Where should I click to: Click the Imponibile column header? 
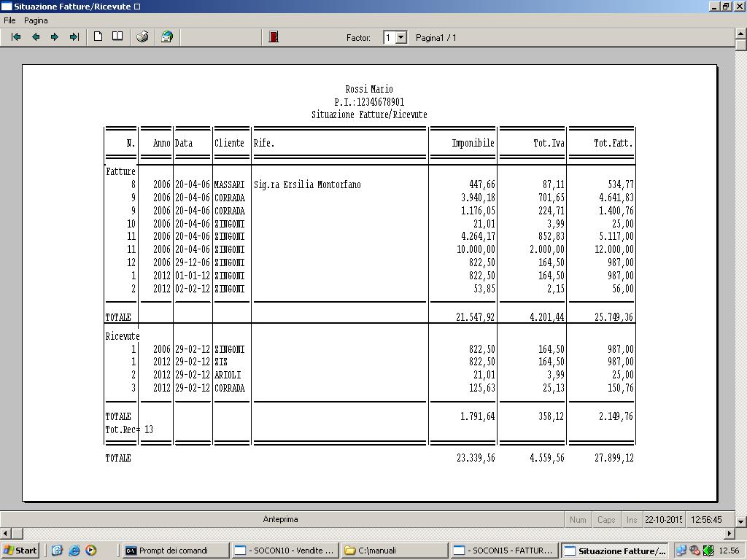(473, 143)
